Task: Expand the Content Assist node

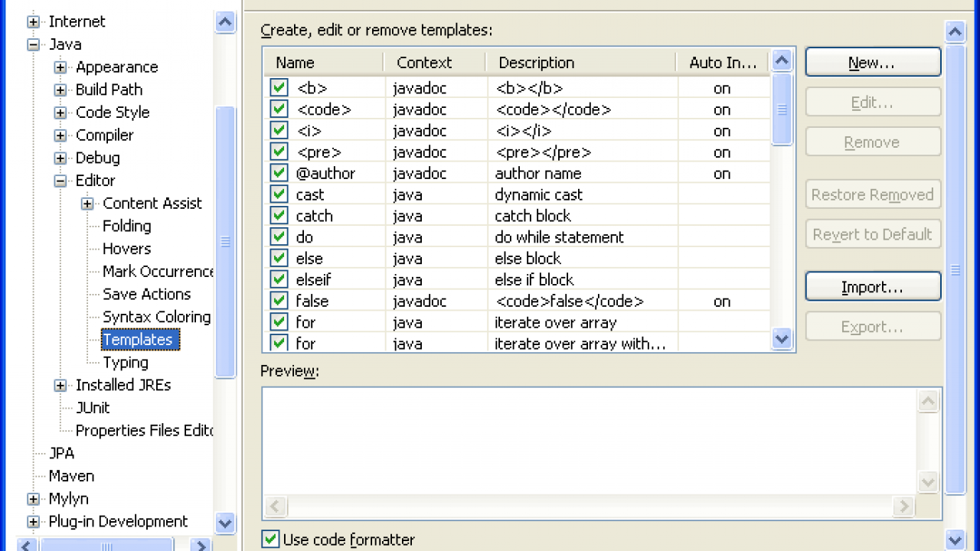Action: pyautogui.click(x=87, y=204)
